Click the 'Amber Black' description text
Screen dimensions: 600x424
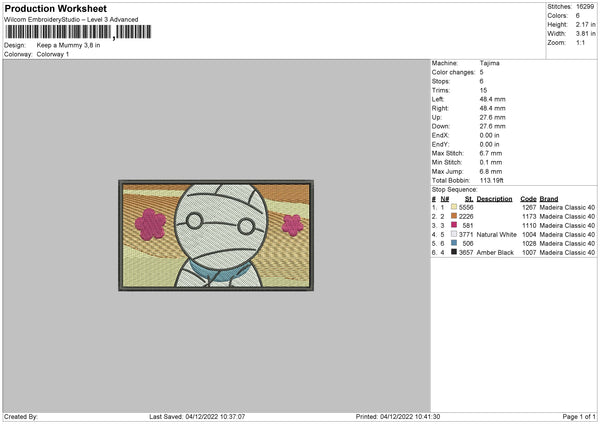pyautogui.click(x=494, y=253)
